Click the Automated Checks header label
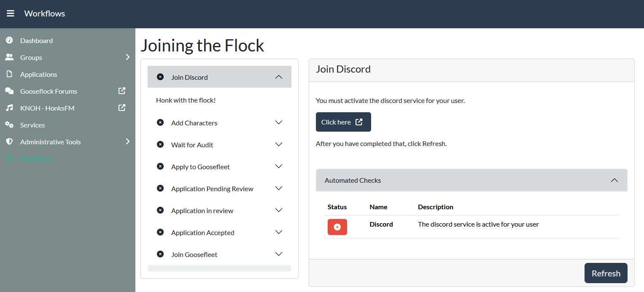Screen dimensions: 644x292 353,180
